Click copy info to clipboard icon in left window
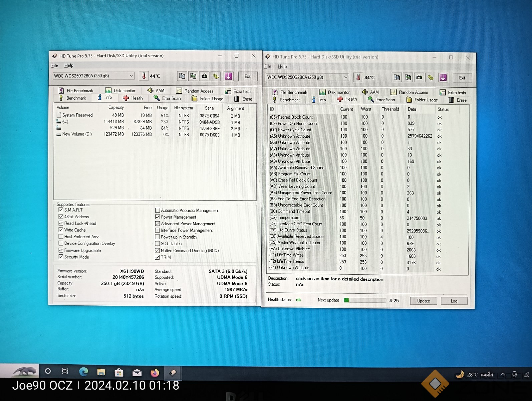 click(182, 76)
